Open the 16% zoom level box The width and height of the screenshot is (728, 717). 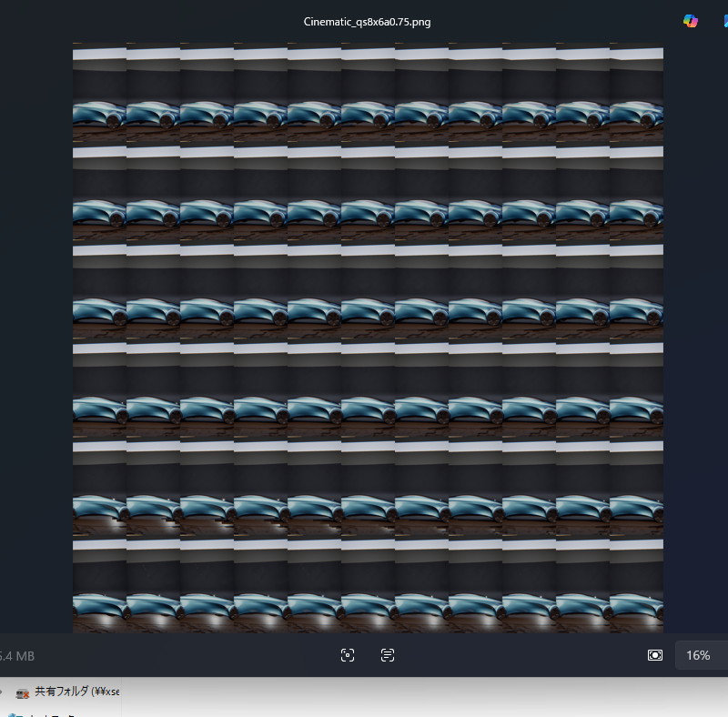coord(700,655)
